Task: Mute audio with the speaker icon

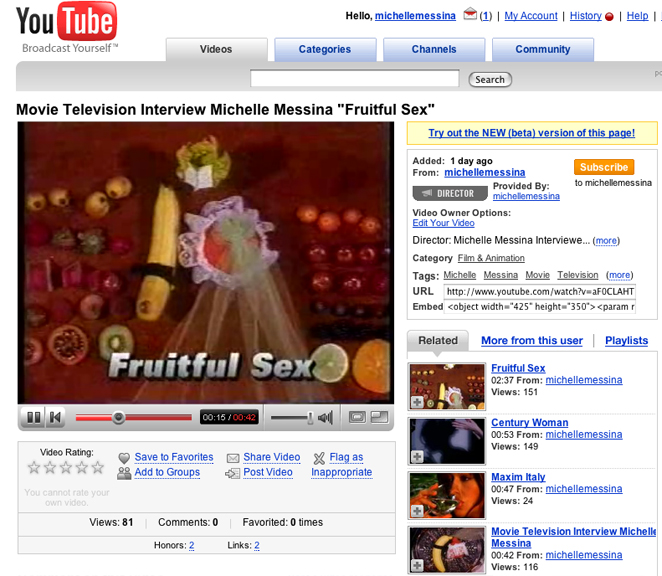Action: tap(326, 418)
